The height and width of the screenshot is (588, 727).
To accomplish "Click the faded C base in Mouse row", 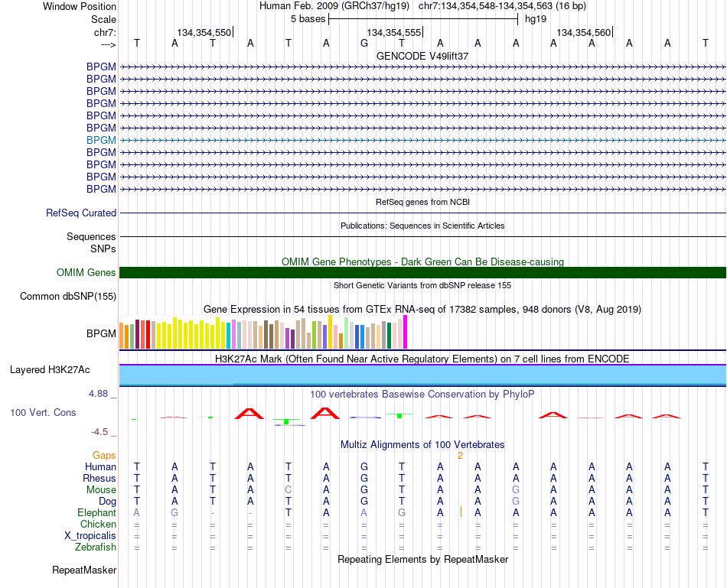I will (x=289, y=490).
